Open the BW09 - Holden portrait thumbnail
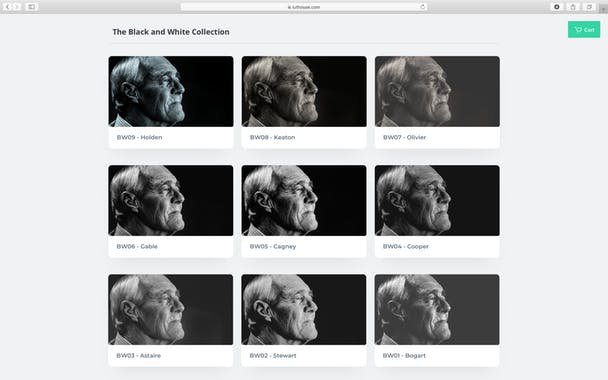The height and width of the screenshot is (380, 608). coord(171,91)
